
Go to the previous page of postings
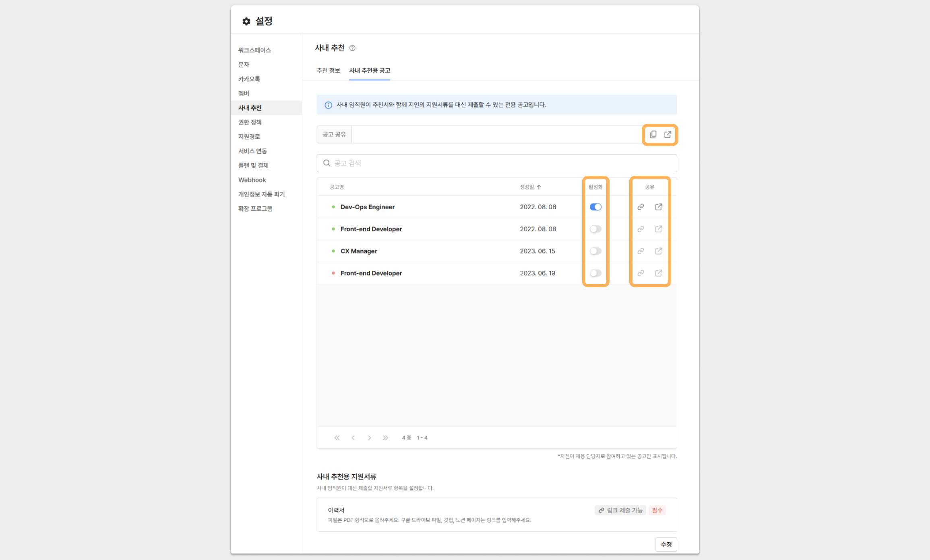(353, 438)
